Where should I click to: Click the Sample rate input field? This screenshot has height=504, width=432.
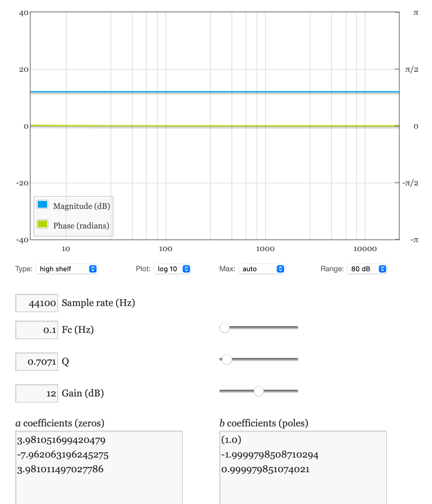(x=37, y=303)
